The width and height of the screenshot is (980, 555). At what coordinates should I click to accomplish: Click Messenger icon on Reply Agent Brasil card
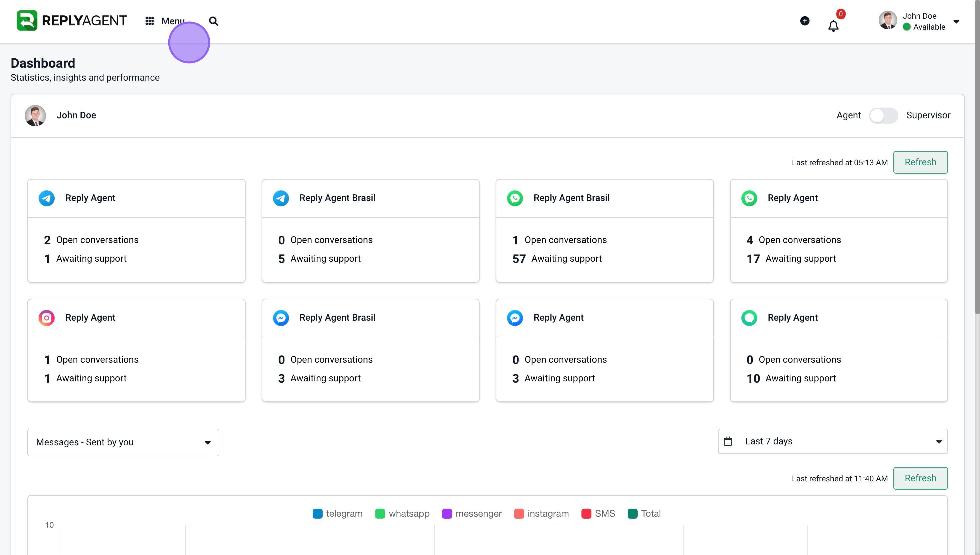[281, 318]
